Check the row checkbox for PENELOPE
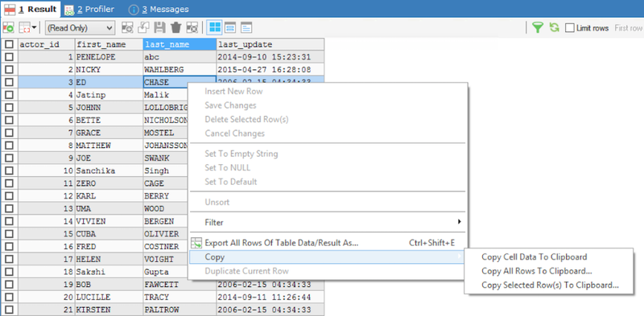Screen dimensions: 644x316 click(9, 57)
